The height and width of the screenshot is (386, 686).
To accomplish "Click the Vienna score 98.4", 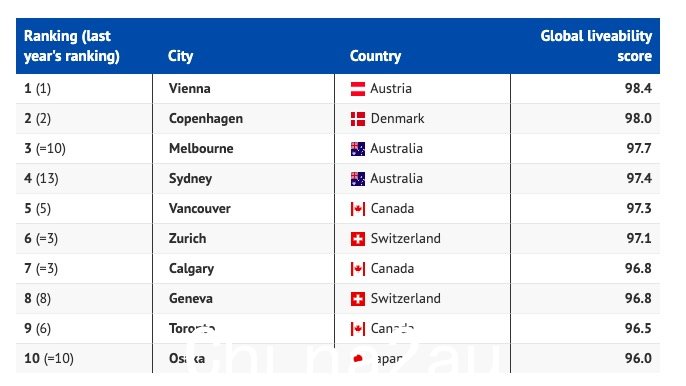I will [638, 88].
